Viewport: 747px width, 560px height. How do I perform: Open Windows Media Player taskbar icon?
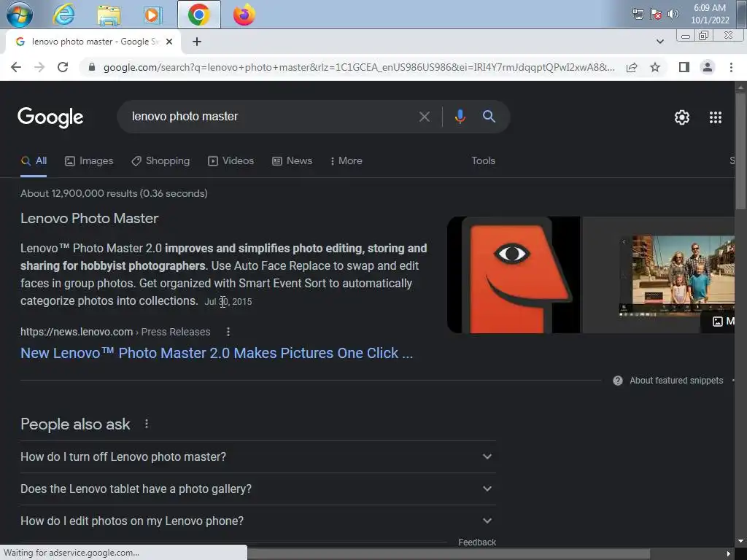coord(152,15)
